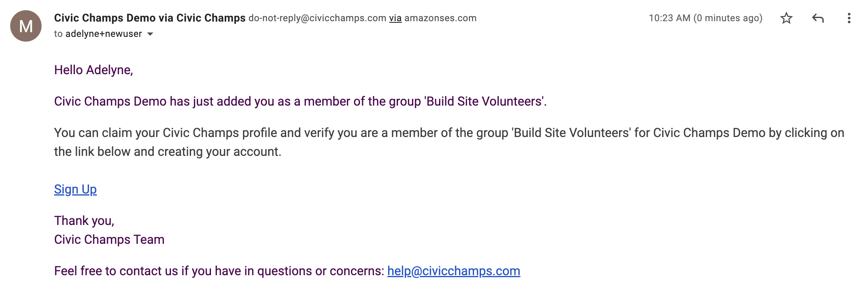Click sender name Civic Champs Demo via Civic Champs
Image resolution: width=868 pixels, height=307 pixels.
150,18
